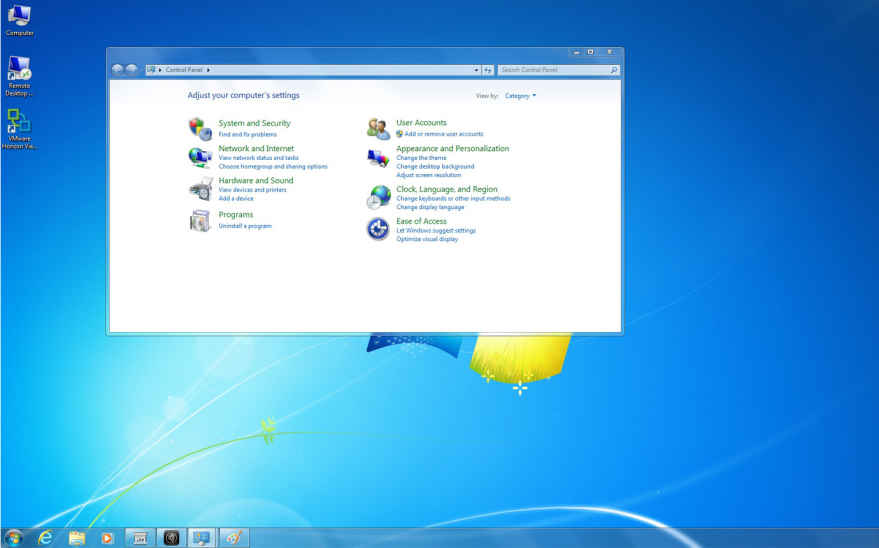Screen dimensions: 879x548
Task: Click the Network and Internet globe icon
Action: (200, 157)
